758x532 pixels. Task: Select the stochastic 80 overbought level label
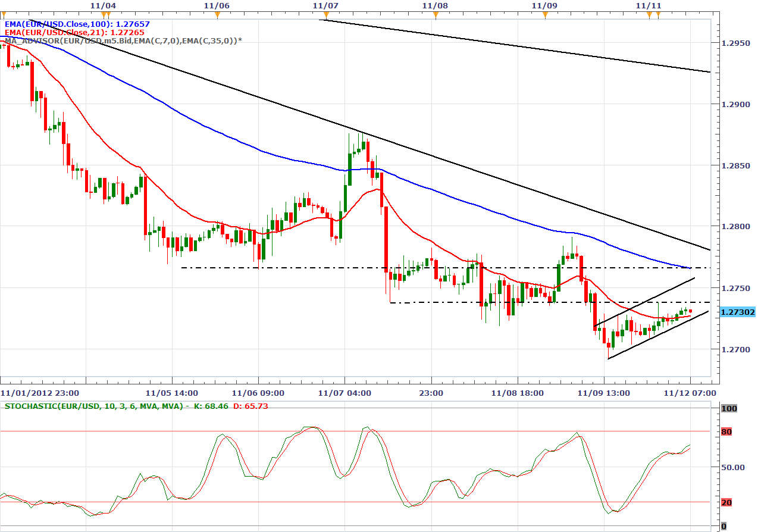coord(726,431)
